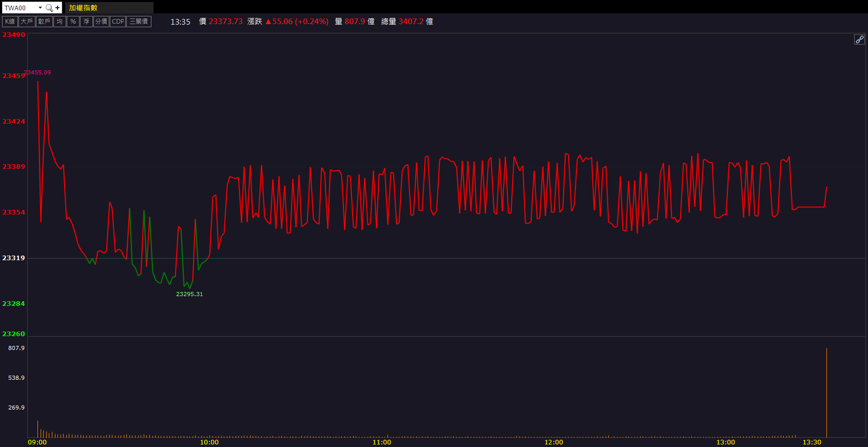Switch chart axis to % percent mode

(73, 22)
